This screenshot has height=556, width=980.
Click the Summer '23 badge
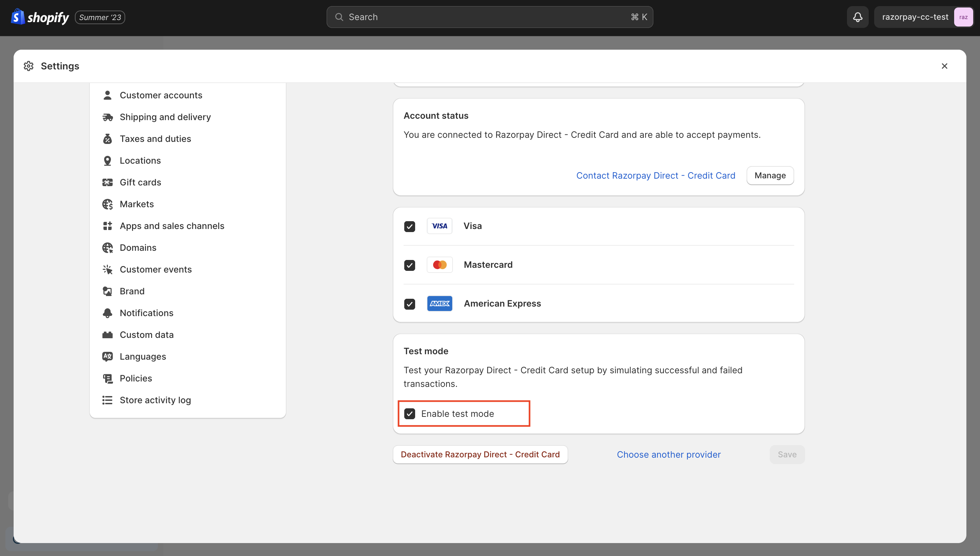point(100,17)
